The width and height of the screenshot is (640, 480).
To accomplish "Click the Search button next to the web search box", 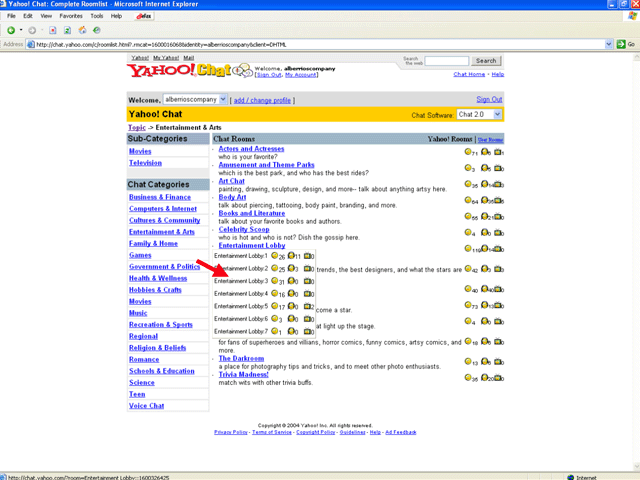I will tap(486, 61).
